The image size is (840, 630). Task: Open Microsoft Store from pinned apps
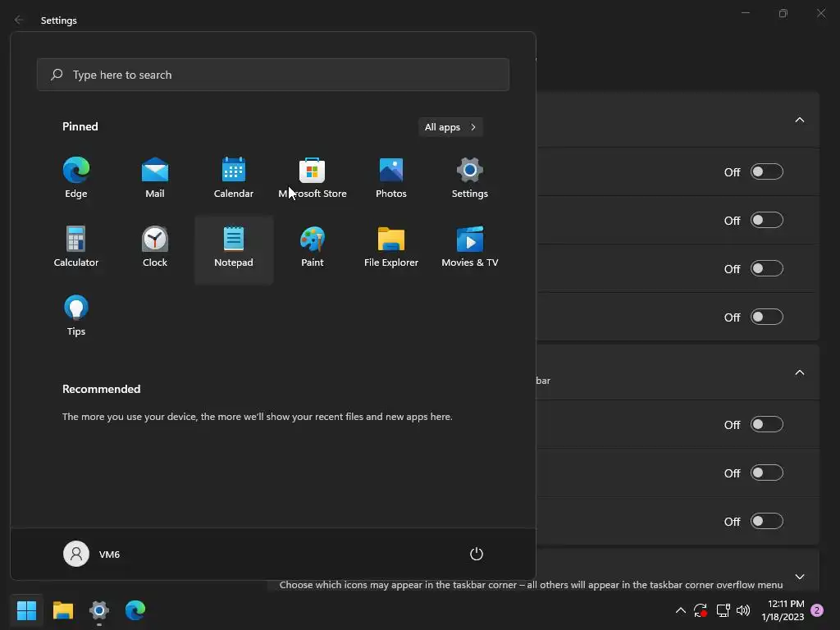(313, 178)
